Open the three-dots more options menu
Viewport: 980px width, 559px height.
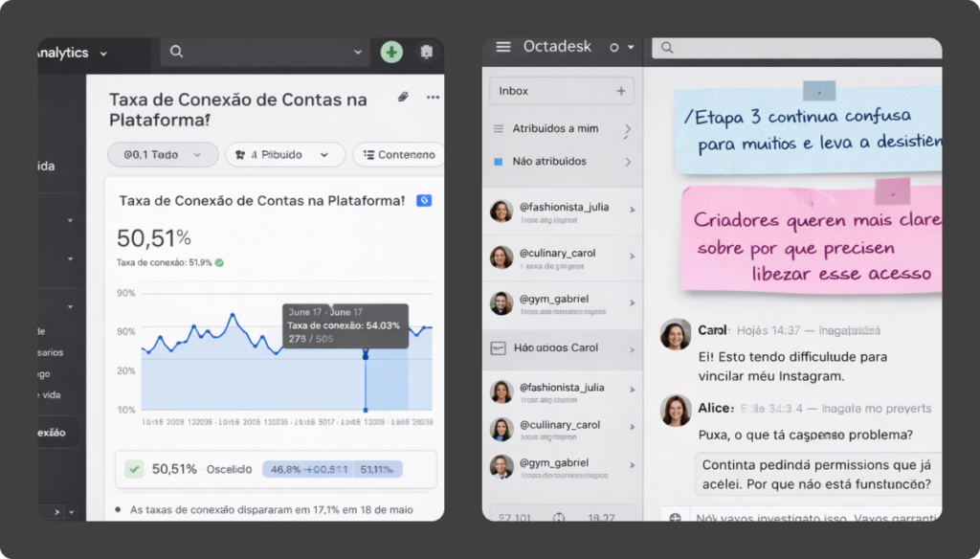(x=434, y=97)
